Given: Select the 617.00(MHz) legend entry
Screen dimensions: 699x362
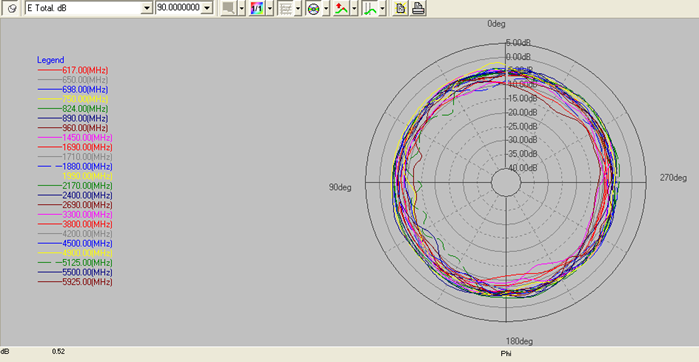Looking at the screenshot, I should coord(73,70).
